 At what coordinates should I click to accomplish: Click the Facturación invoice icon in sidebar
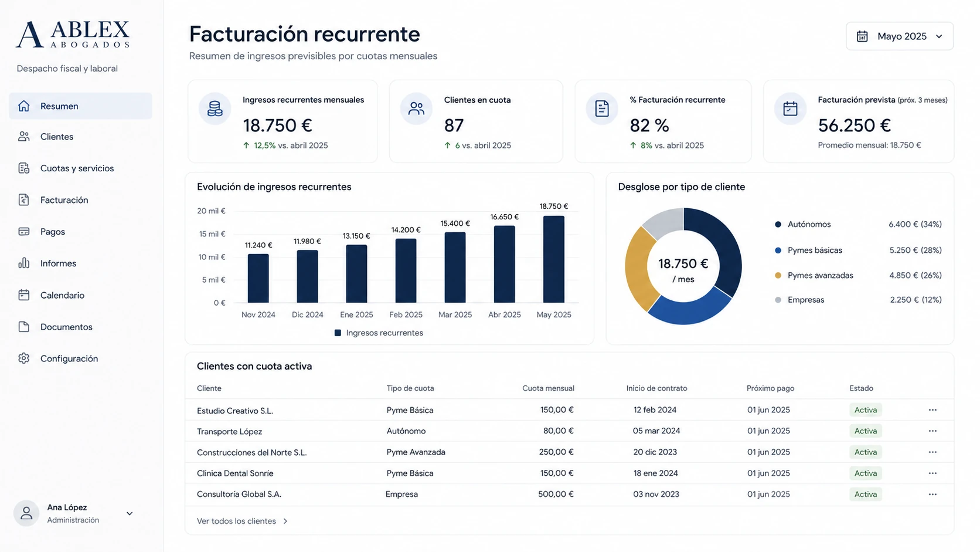tap(24, 200)
